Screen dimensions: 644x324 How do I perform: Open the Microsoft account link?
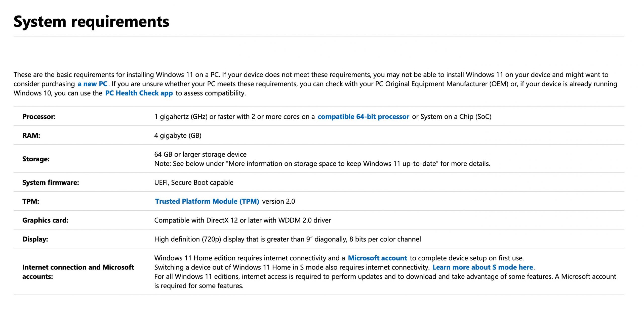[377, 258]
